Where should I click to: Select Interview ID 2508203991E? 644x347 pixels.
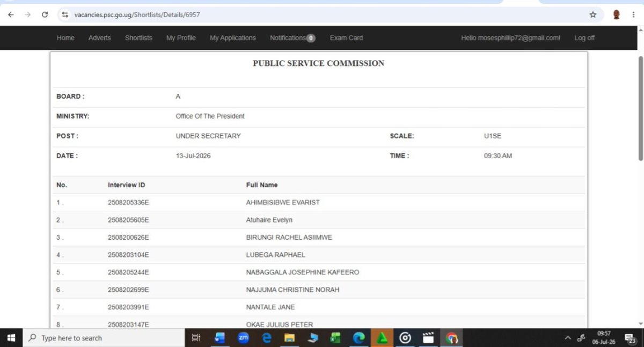point(128,307)
